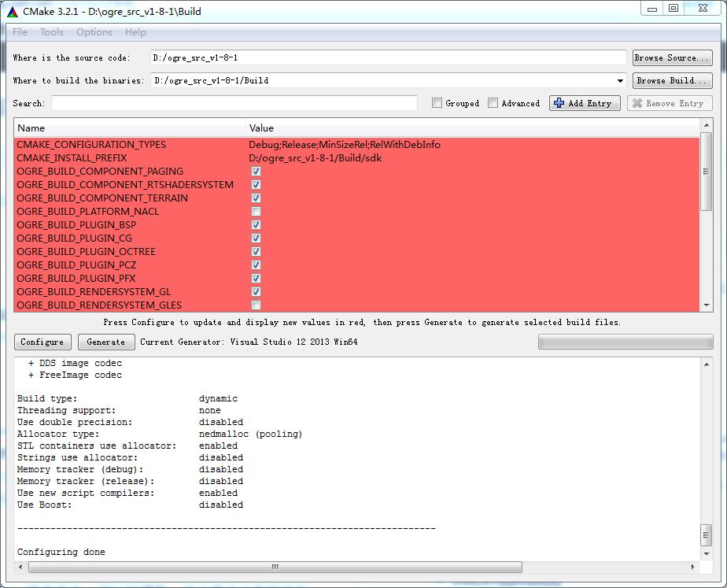
Task: Click the Value column header
Action: click(x=472, y=128)
